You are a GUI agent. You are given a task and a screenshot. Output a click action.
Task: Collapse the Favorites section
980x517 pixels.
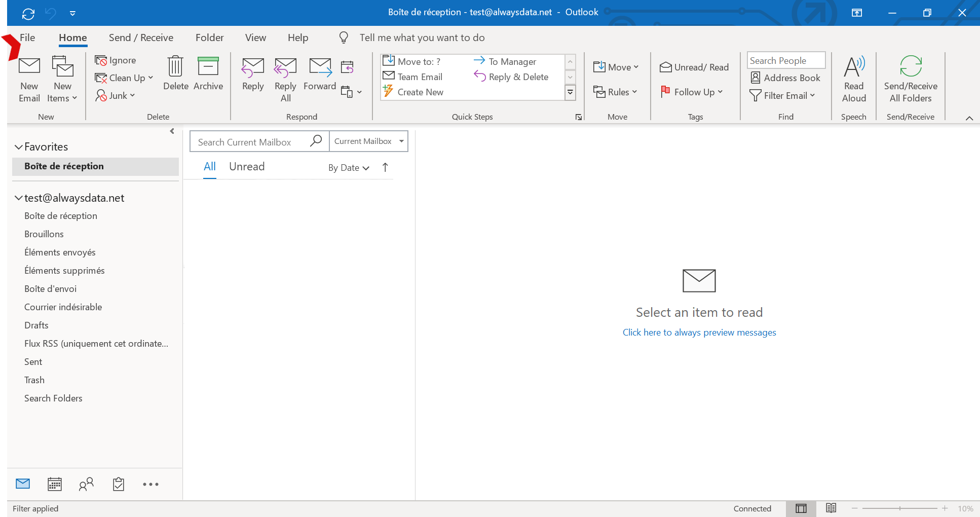[x=18, y=147]
